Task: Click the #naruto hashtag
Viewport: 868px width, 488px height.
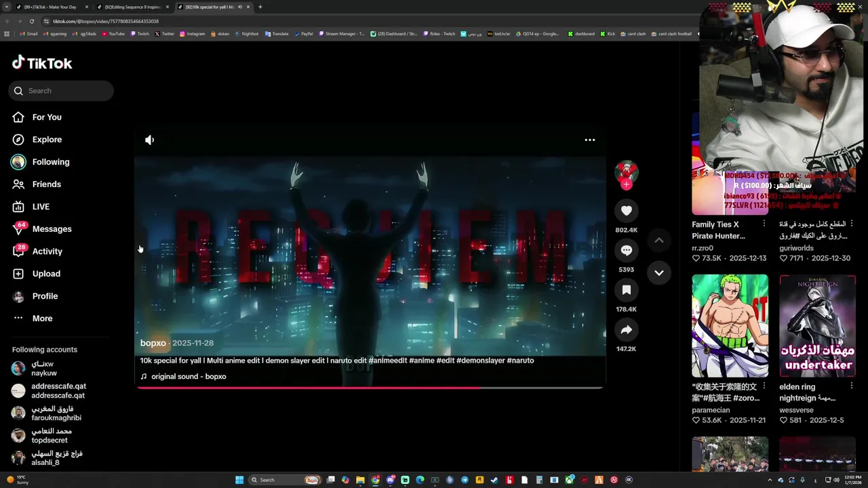Action: pos(520,361)
